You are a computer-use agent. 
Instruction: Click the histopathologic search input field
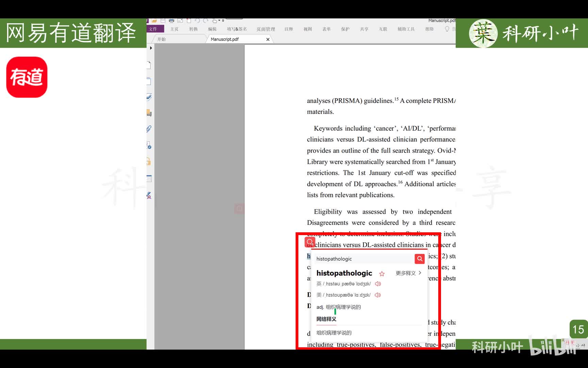(362, 259)
